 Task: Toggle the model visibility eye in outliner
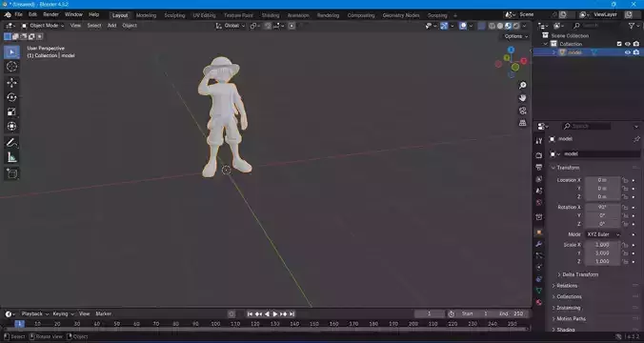tap(628, 52)
